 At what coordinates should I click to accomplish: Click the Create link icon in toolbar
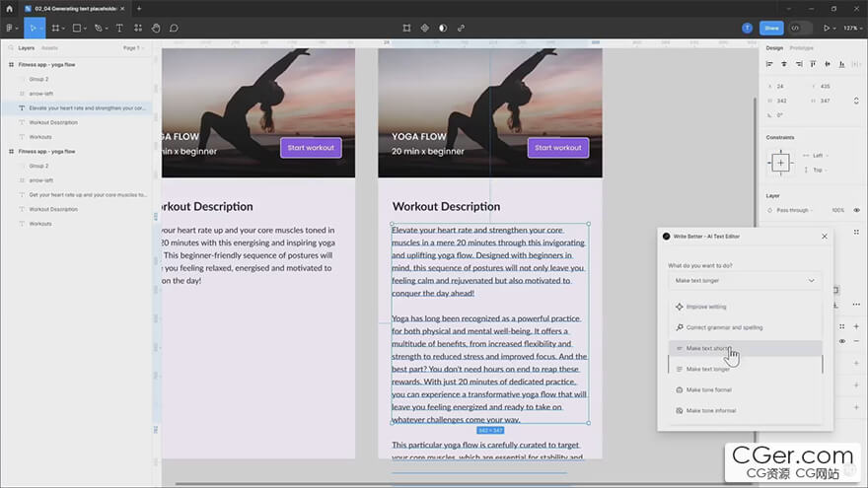[462, 28]
